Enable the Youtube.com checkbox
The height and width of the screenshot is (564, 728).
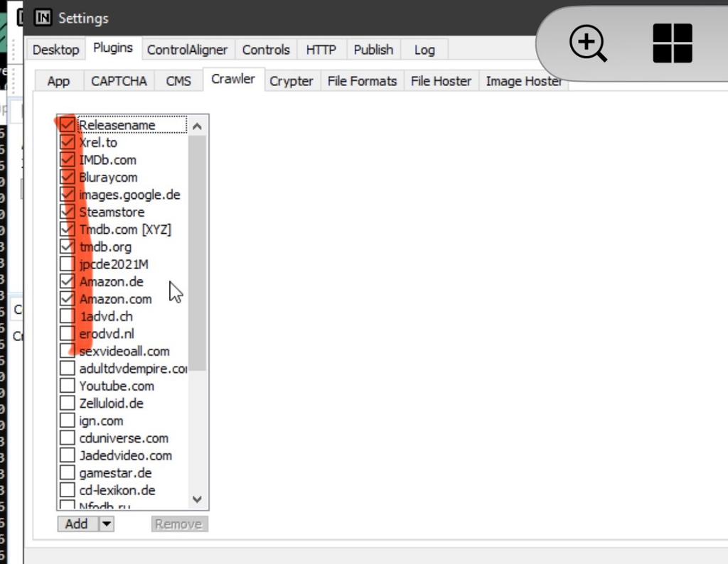pos(68,386)
